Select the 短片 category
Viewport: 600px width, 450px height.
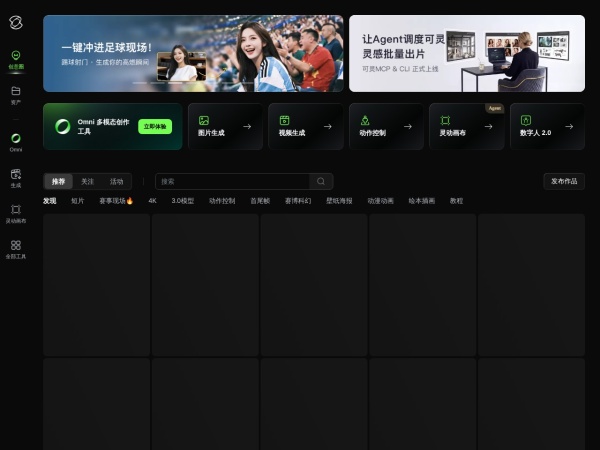(77, 201)
